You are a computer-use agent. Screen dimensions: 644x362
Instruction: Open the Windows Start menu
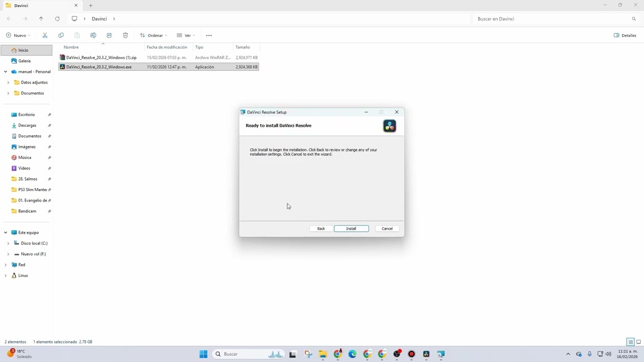coord(203,354)
